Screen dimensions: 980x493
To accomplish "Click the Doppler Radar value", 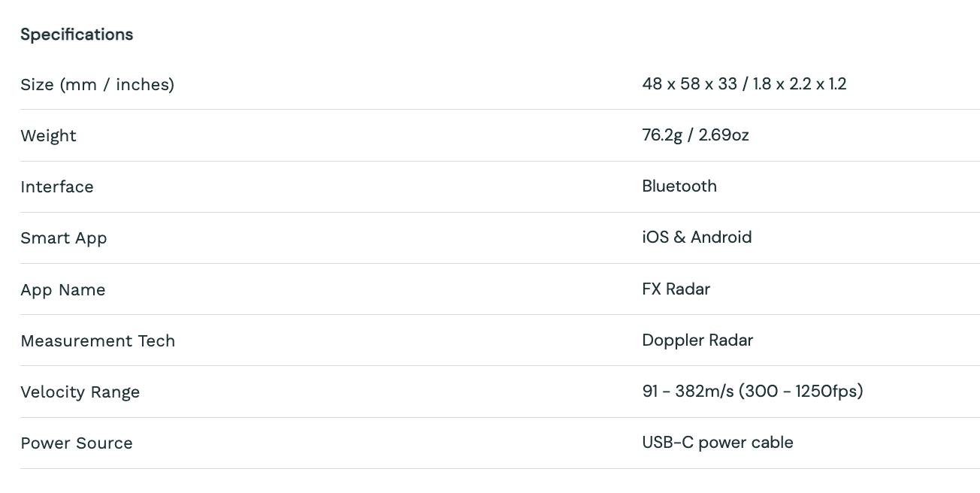I will pyautogui.click(x=697, y=340).
